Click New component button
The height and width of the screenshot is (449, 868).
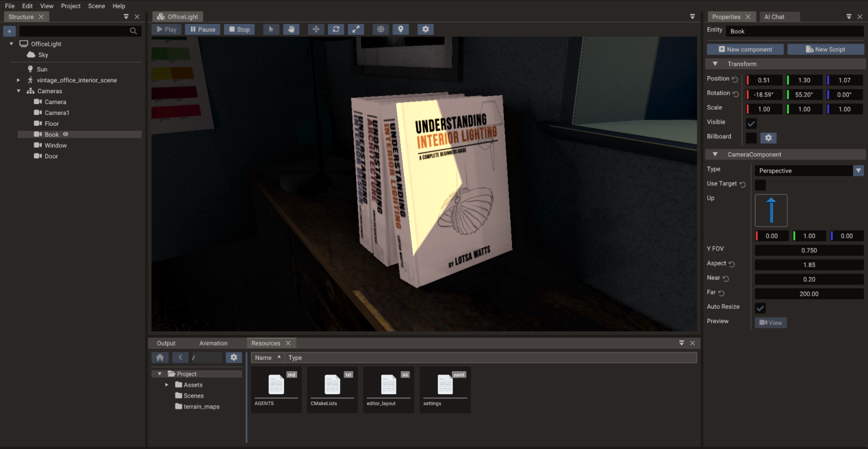tap(745, 49)
